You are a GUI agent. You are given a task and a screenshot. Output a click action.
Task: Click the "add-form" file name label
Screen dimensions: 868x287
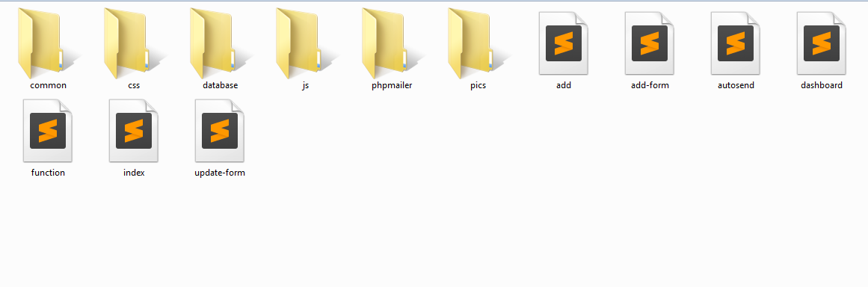650,85
